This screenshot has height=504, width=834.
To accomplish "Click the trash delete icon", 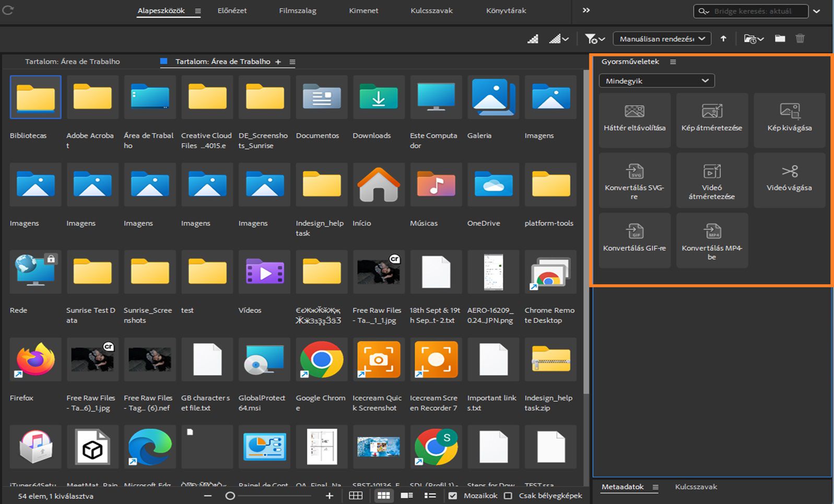I will [800, 39].
